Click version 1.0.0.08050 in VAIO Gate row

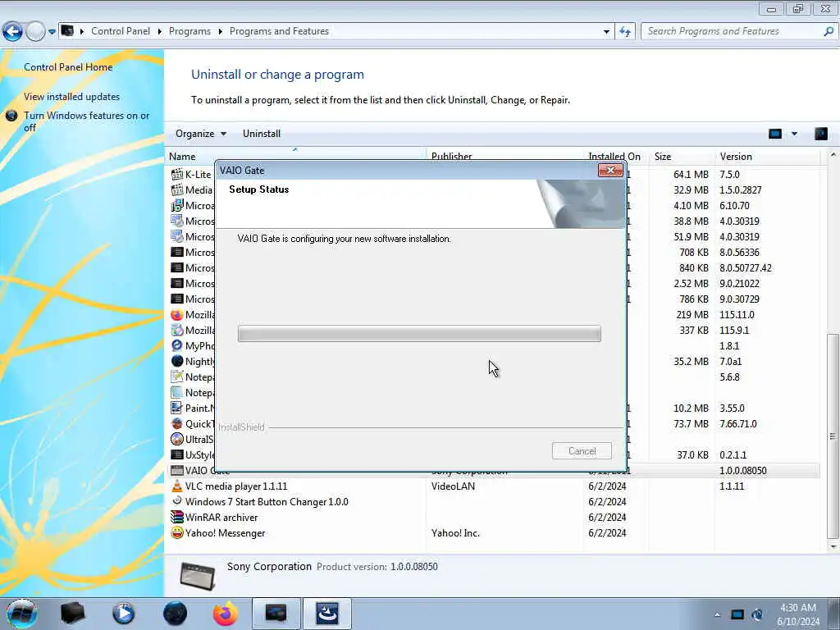point(743,470)
